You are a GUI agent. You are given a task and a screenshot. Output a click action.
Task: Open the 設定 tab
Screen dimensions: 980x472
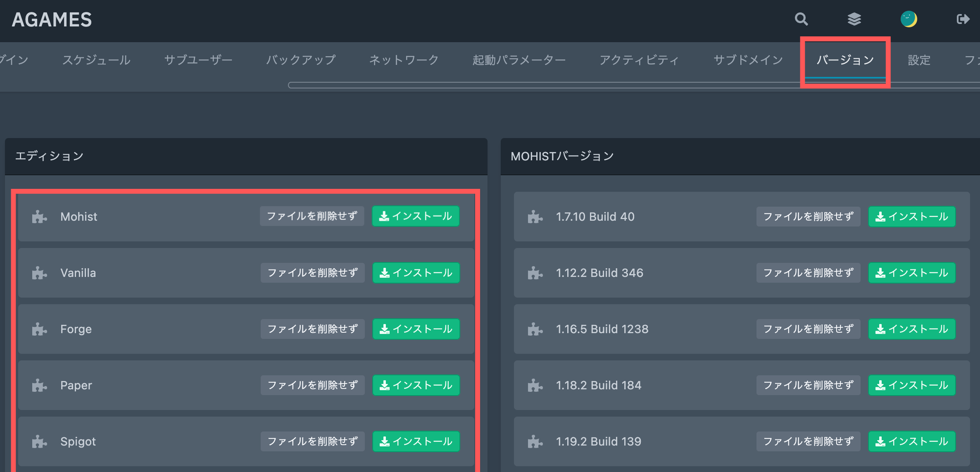click(x=919, y=60)
